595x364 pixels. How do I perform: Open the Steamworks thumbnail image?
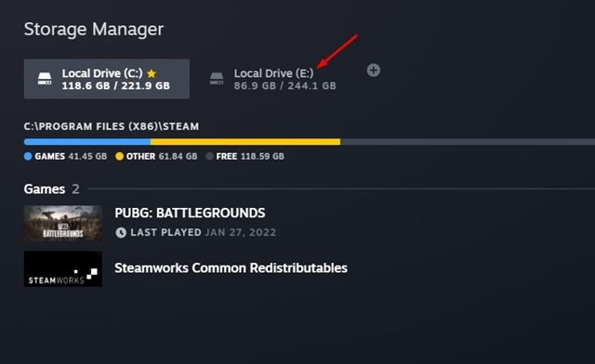coord(63,269)
